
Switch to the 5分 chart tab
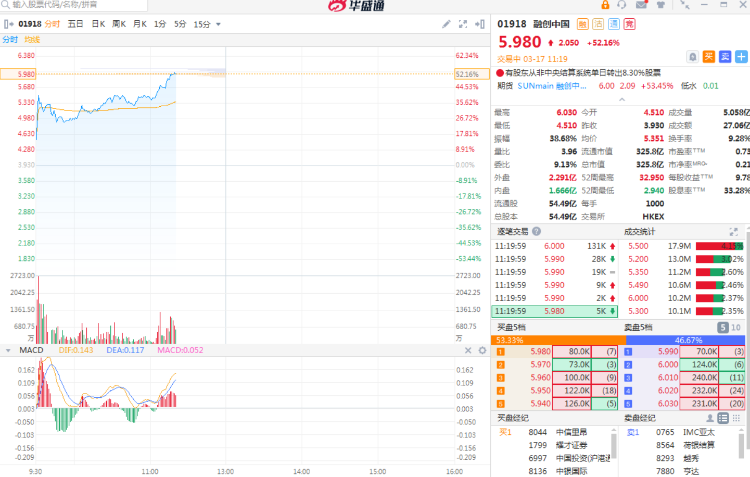(x=180, y=24)
